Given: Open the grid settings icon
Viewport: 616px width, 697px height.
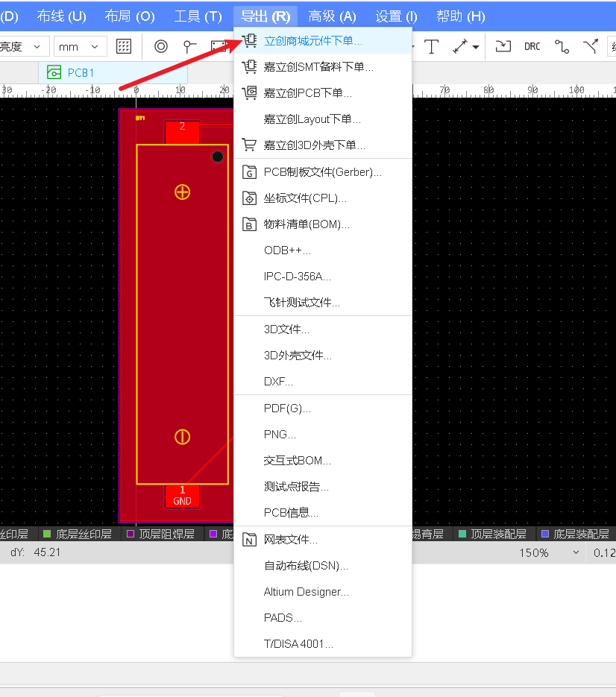Looking at the screenshot, I should pos(124,46).
